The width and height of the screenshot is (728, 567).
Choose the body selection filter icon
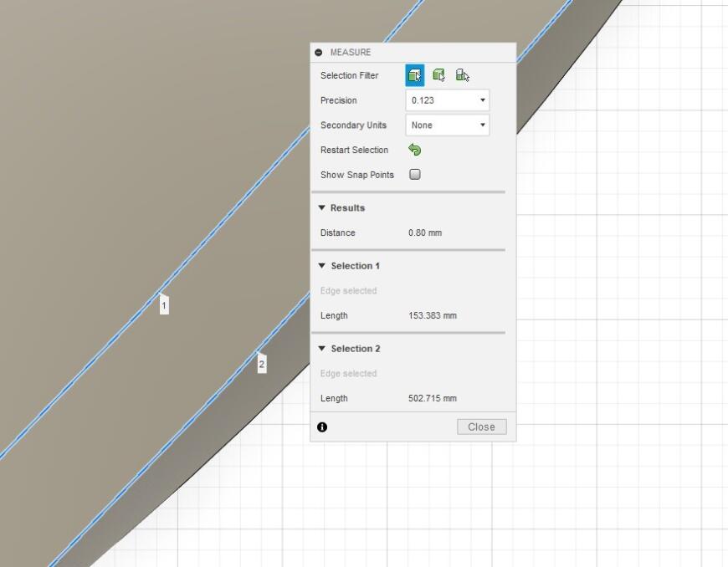pos(438,75)
